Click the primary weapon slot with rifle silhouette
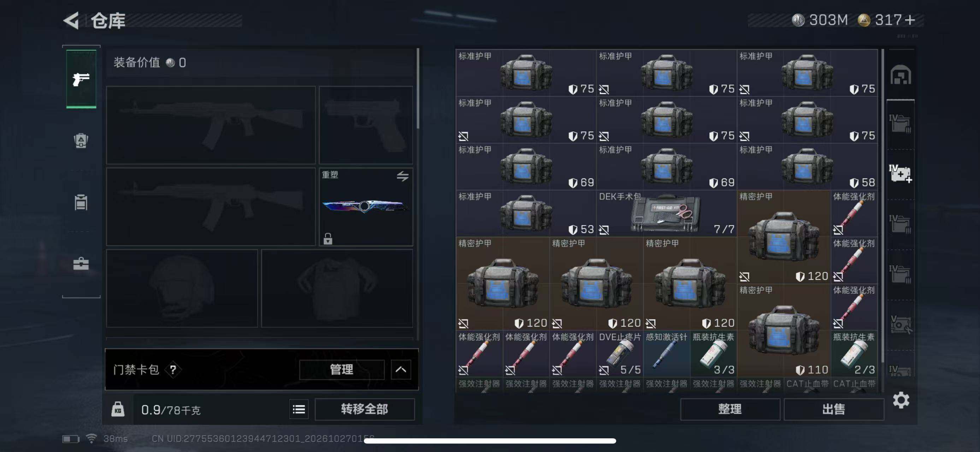980x452 pixels. (211, 125)
